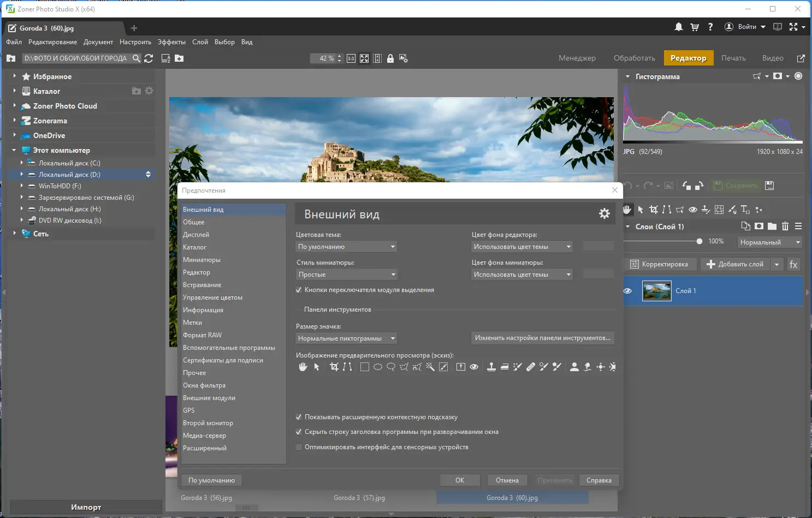
Task: Click the duplicate layer icon in the Layers panel
Action: point(746,226)
